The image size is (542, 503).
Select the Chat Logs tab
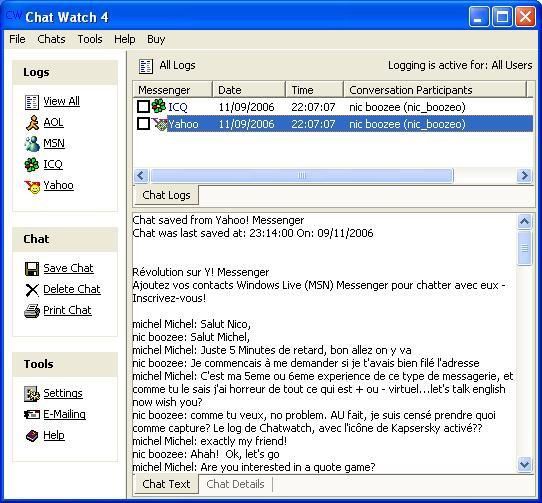pyautogui.click(x=166, y=195)
